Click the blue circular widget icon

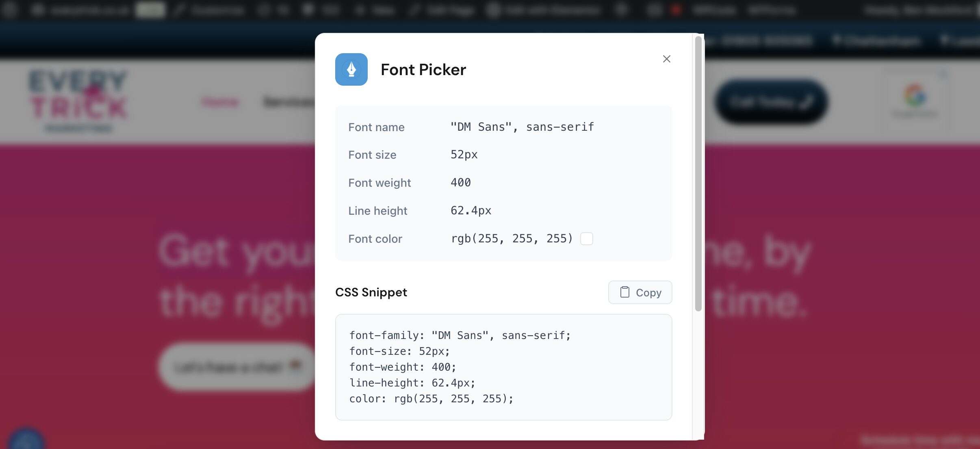pos(26,440)
